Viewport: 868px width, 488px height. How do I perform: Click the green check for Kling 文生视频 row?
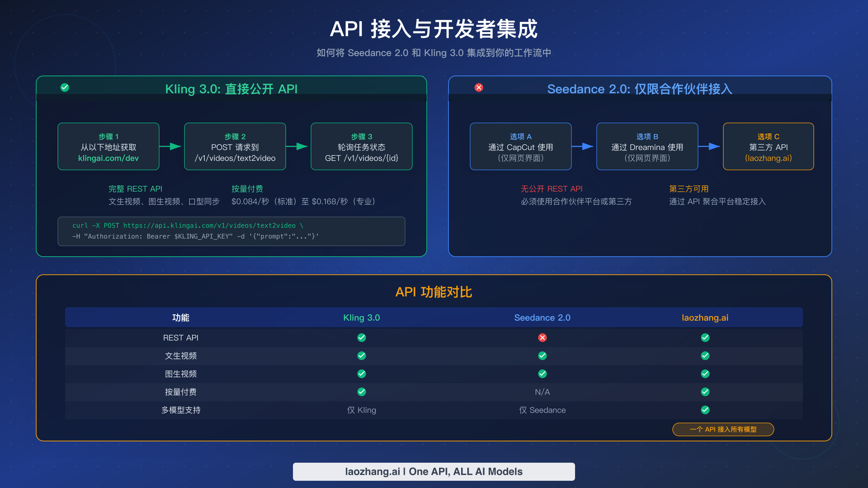click(361, 356)
